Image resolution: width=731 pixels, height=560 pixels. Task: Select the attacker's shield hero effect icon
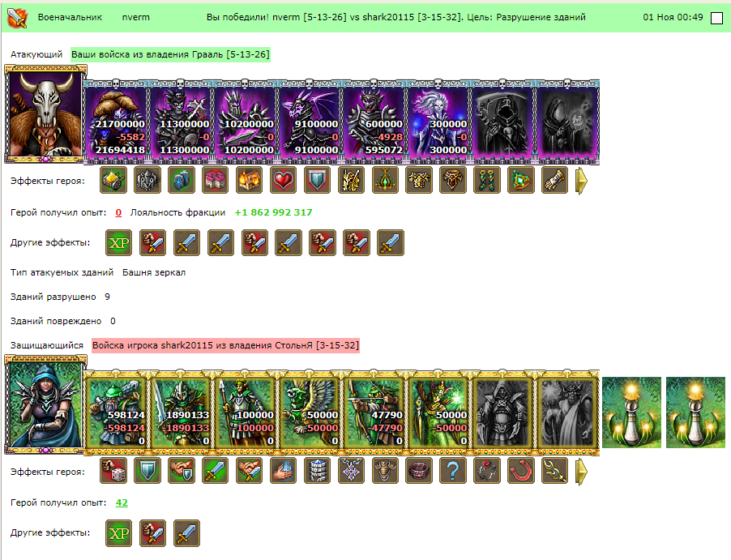(317, 180)
